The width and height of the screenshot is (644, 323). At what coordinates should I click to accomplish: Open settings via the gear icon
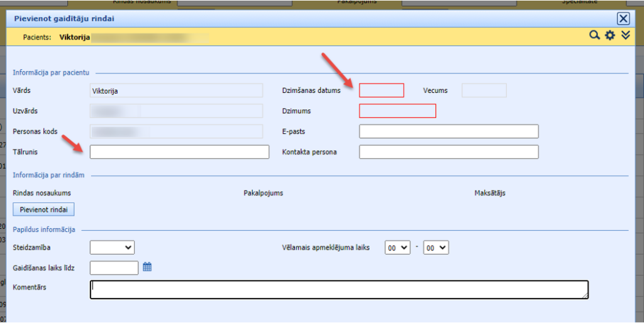click(x=609, y=36)
